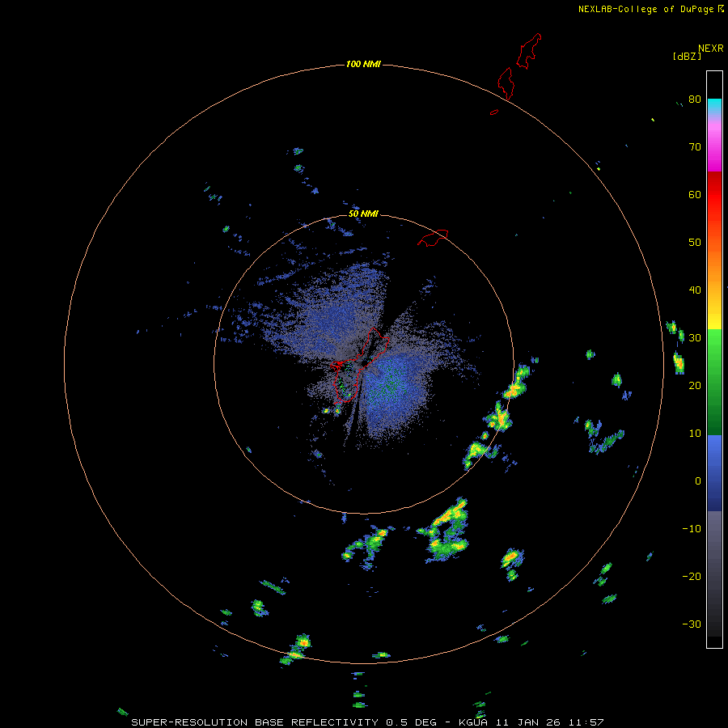Click the blue segment of the color bar

coord(714,472)
